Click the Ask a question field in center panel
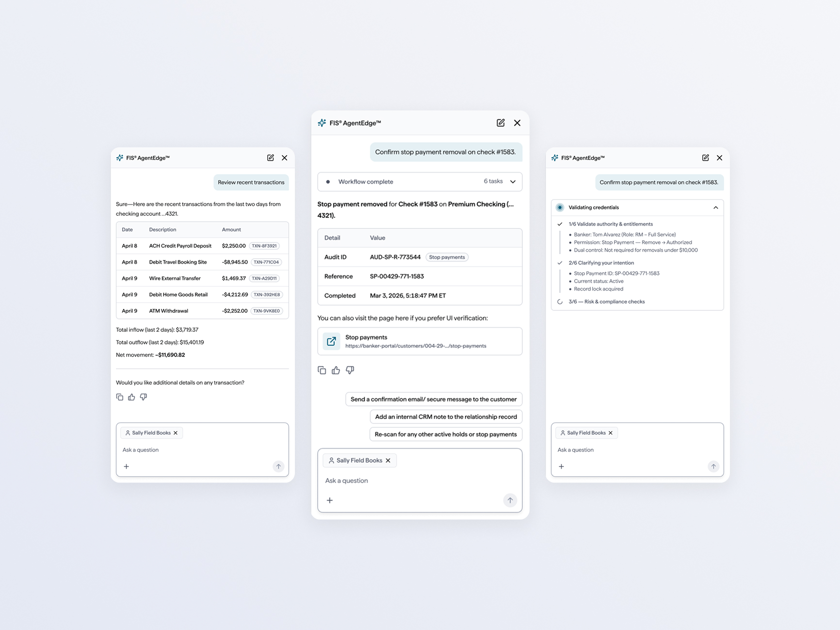The width and height of the screenshot is (840, 630). coord(420,481)
